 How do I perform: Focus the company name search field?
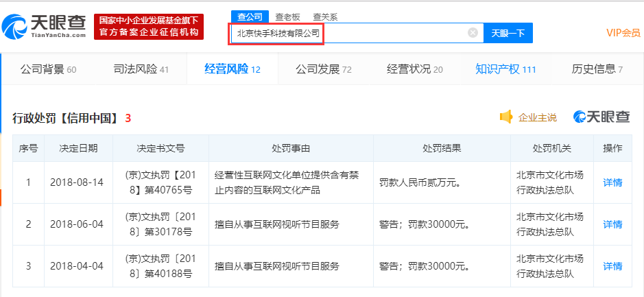(x=357, y=34)
